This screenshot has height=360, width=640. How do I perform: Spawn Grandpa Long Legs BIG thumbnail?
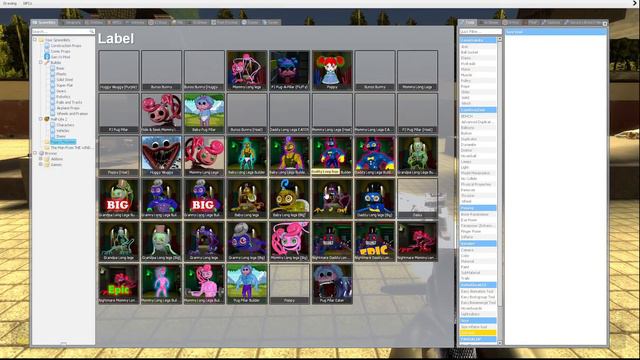[x=119, y=198]
